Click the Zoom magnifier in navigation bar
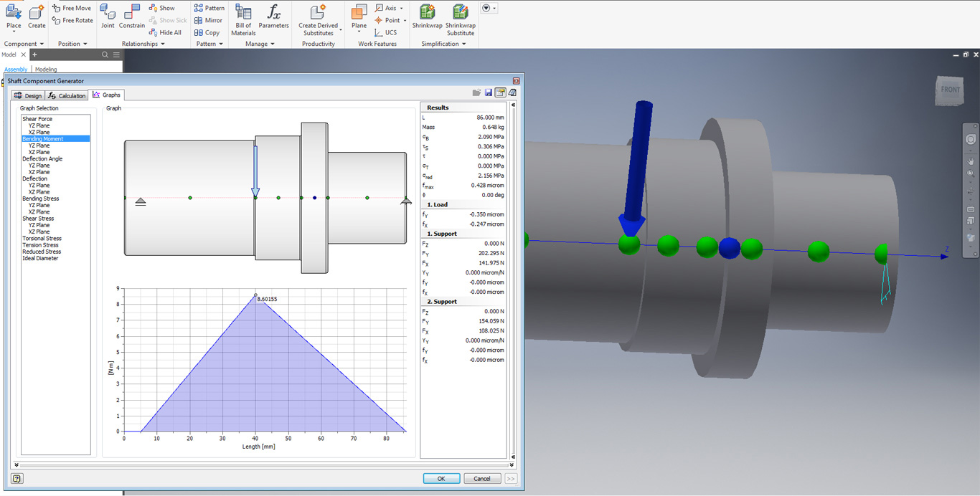 (x=971, y=173)
